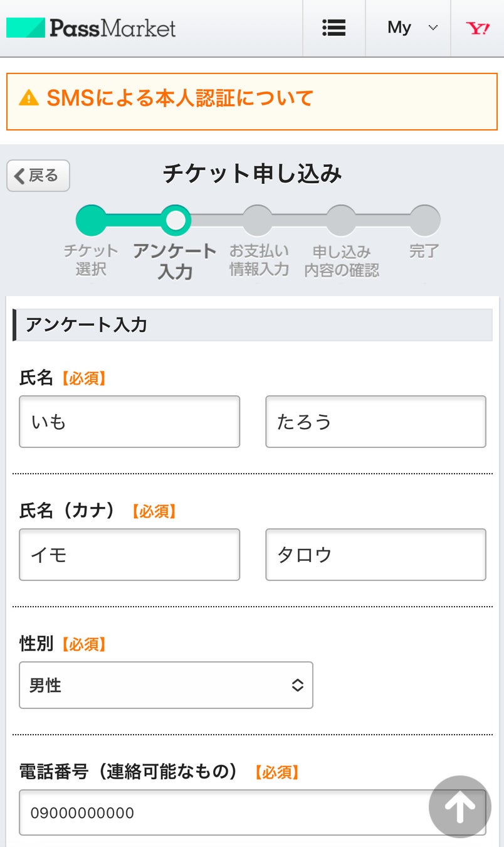Click the 申し込み内容の確認 step circle
The image size is (504, 847).
point(342,220)
